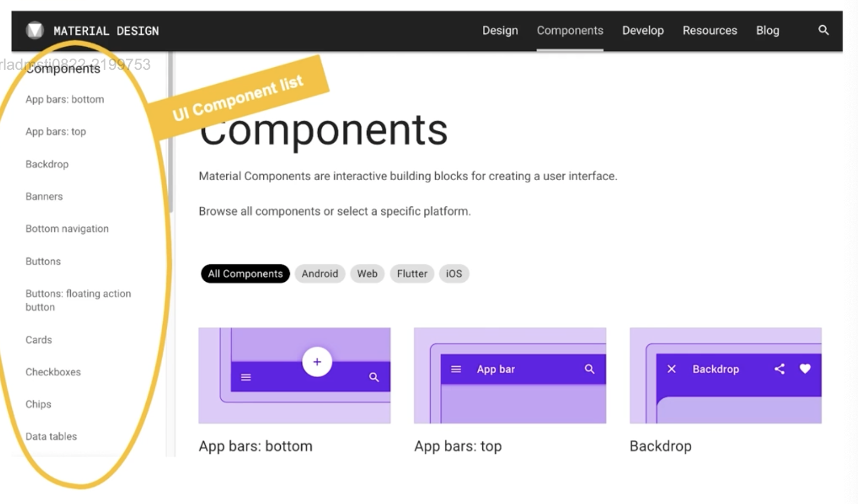
Task: Click the Material Design logo icon
Action: (35, 30)
